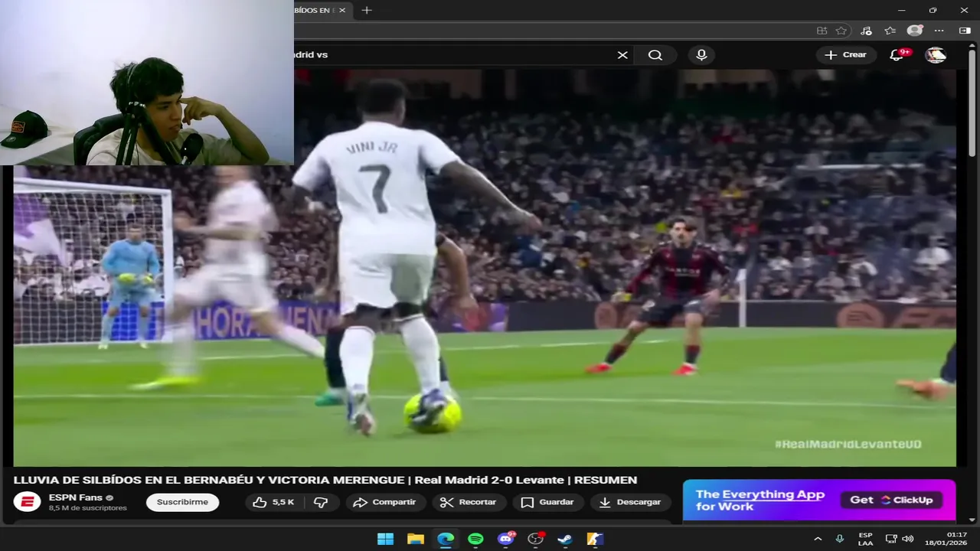This screenshot has height=551, width=980.
Task: Open Discord from the taskbar
Action: (x=505, y=539)
